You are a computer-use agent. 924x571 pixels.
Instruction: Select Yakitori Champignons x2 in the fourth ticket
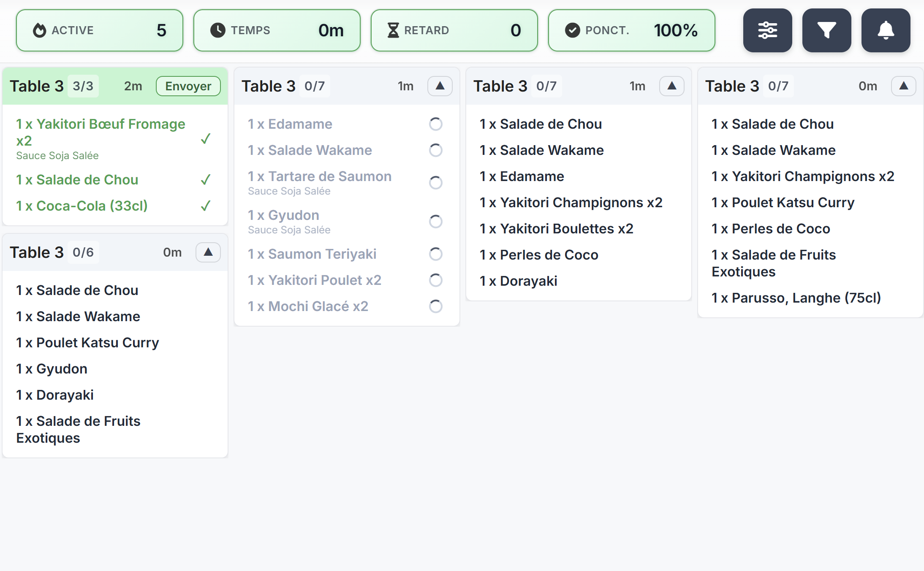pyautogui.click(x=803, y=176)
